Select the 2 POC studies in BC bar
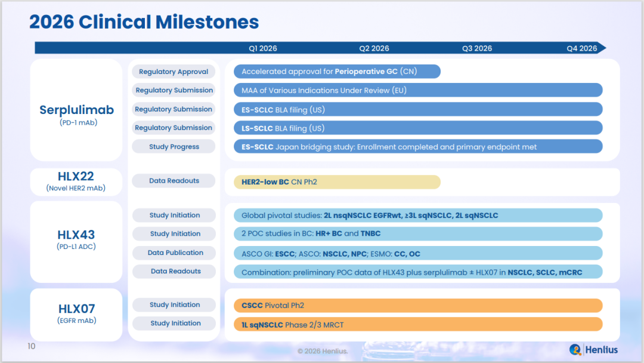644x363 pixels. click(x=418, y=233)
